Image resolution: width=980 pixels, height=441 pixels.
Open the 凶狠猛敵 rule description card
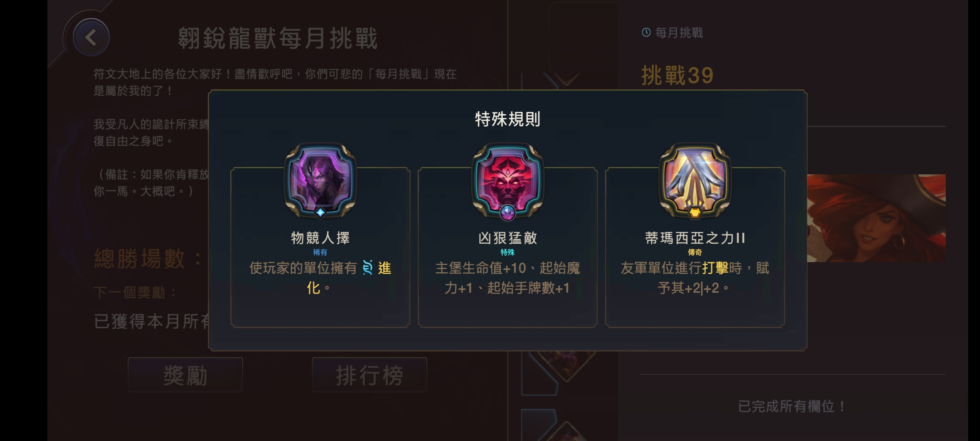(508, 247)
